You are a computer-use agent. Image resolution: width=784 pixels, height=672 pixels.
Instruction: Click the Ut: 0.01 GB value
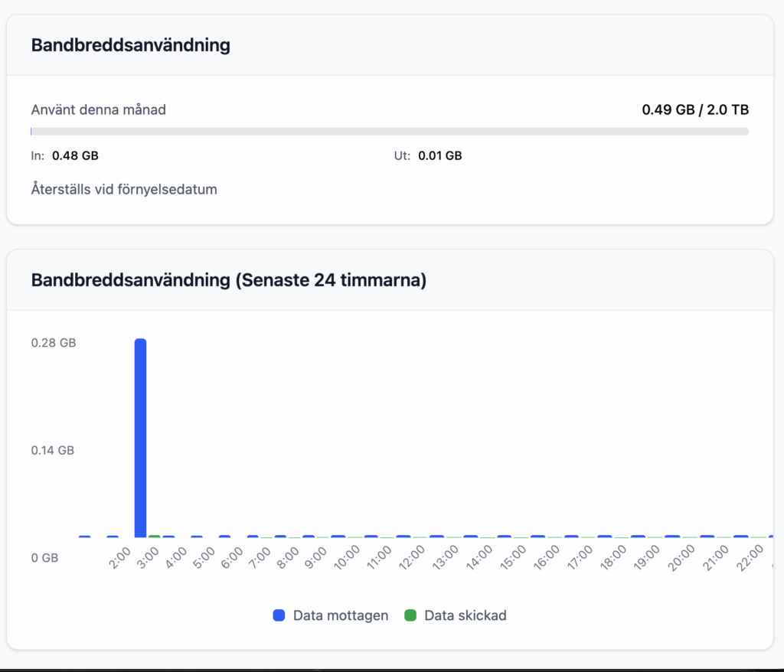(439, 156)
